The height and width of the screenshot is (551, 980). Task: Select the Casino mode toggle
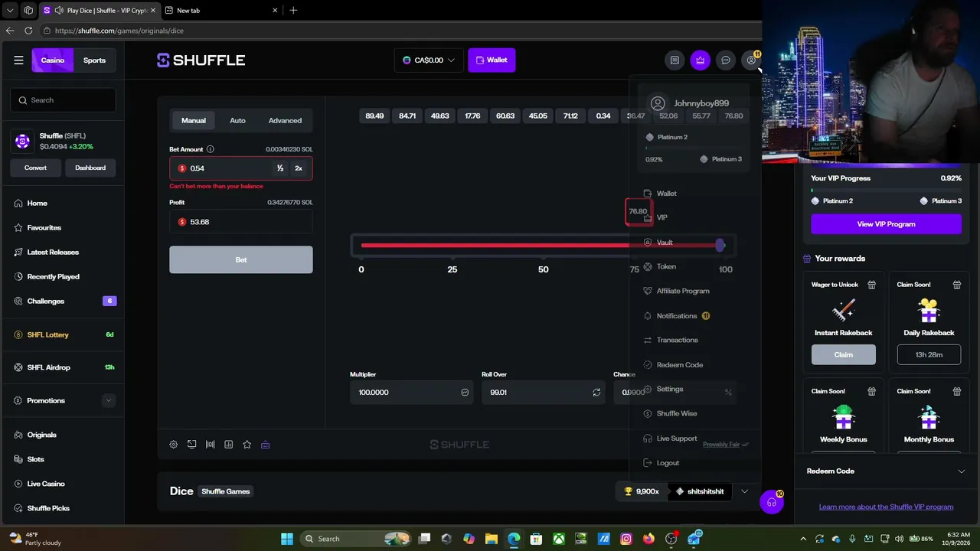tap(53, 60)
